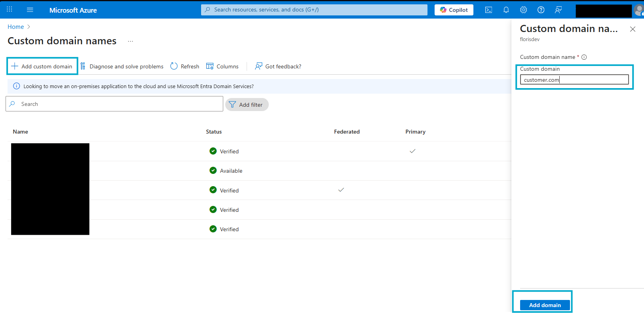Open portal settings gear icon

523,10
